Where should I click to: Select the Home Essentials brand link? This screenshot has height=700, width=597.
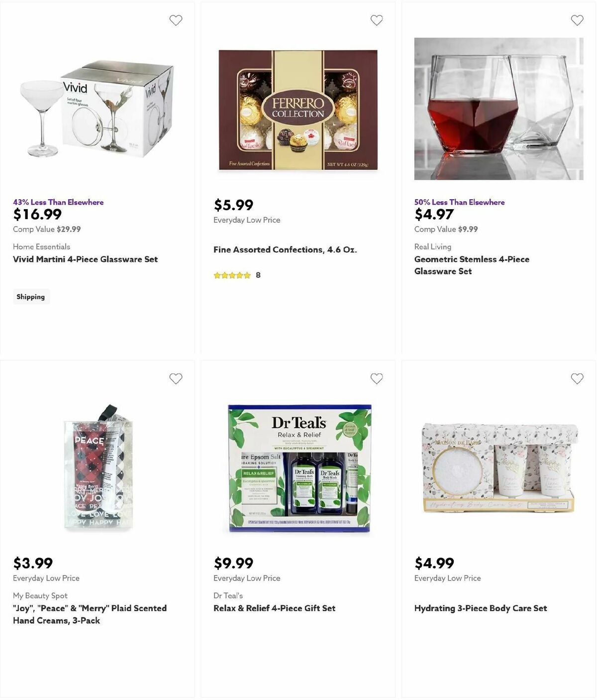tap(41, 246)
